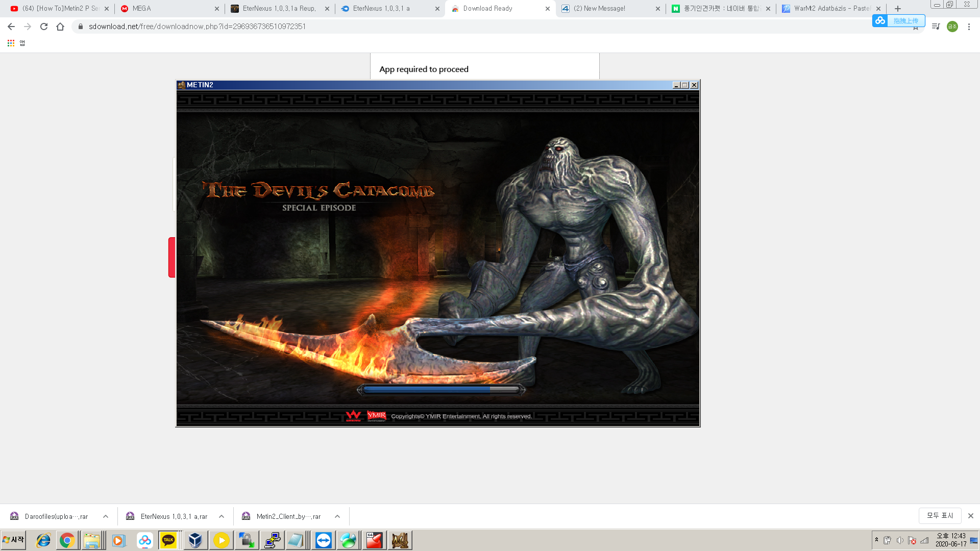Open the green orb taskbar app
The image size is (980, 551).
(x=349, y=540)
